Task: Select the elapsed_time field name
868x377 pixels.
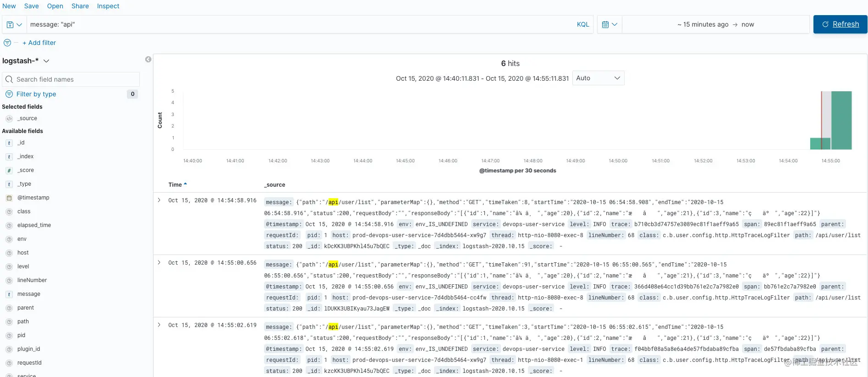Action: tap(34, 225)
